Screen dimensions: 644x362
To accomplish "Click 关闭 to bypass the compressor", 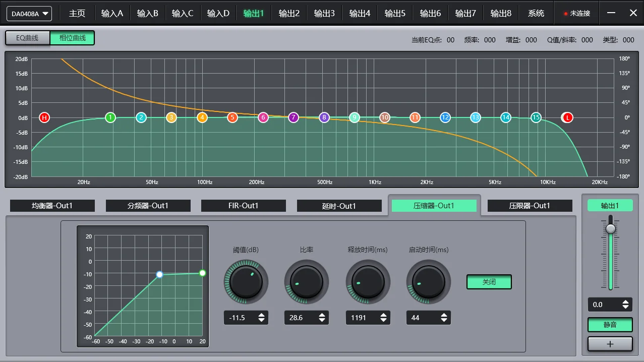I will tap(488, 282).
